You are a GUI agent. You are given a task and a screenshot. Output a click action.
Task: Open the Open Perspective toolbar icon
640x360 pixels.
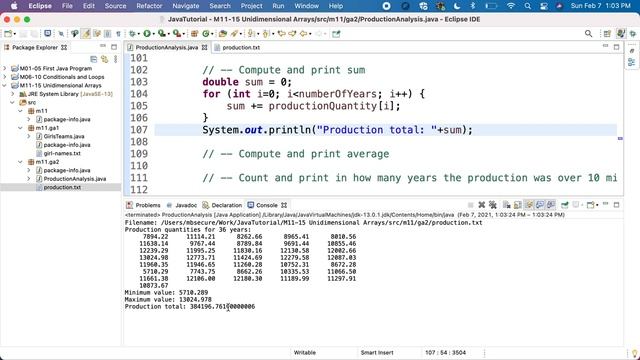[x=607, y=34]
